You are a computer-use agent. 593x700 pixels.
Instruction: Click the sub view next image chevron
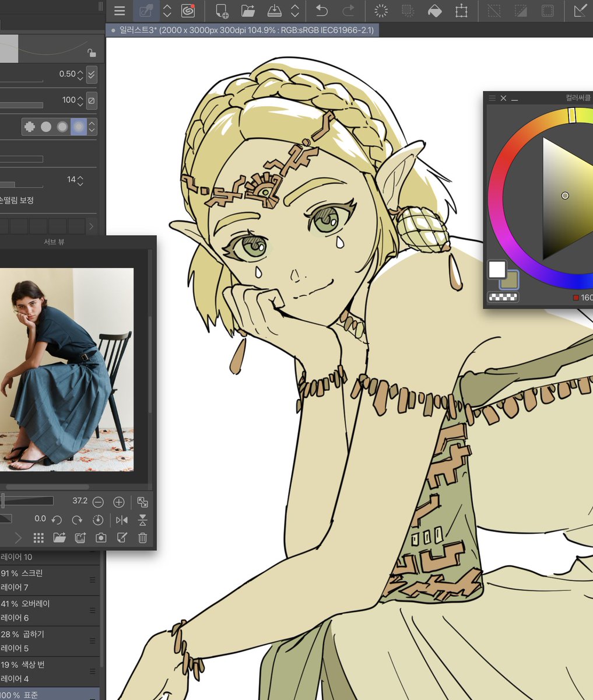(18, 538)
